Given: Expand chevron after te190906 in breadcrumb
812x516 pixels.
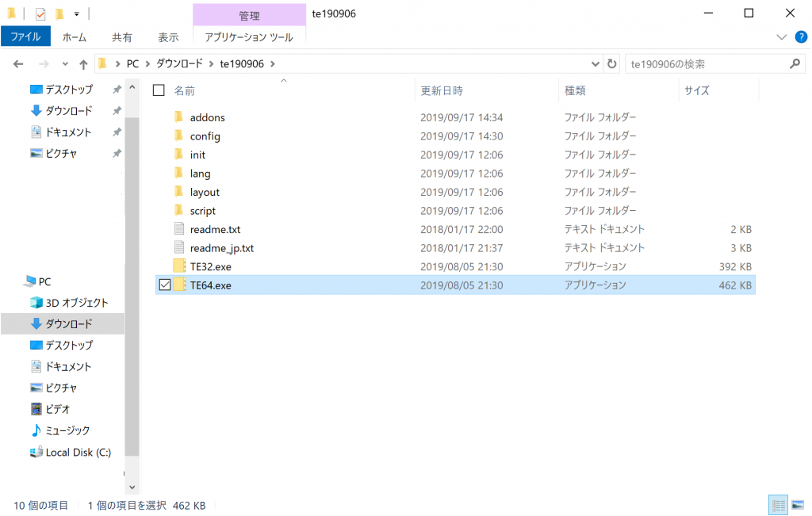Looking at the screenshot, I should (273, 63).
